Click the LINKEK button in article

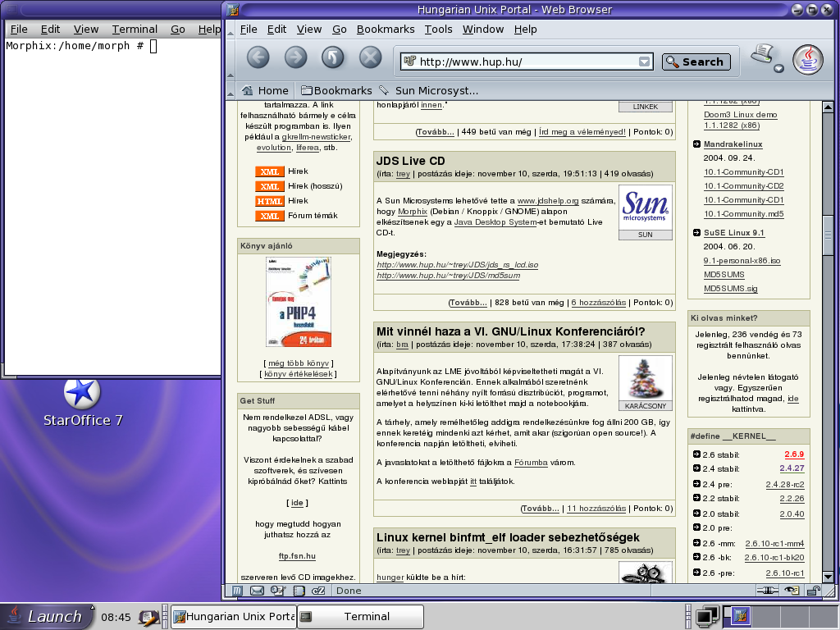(x=645, y=107)
